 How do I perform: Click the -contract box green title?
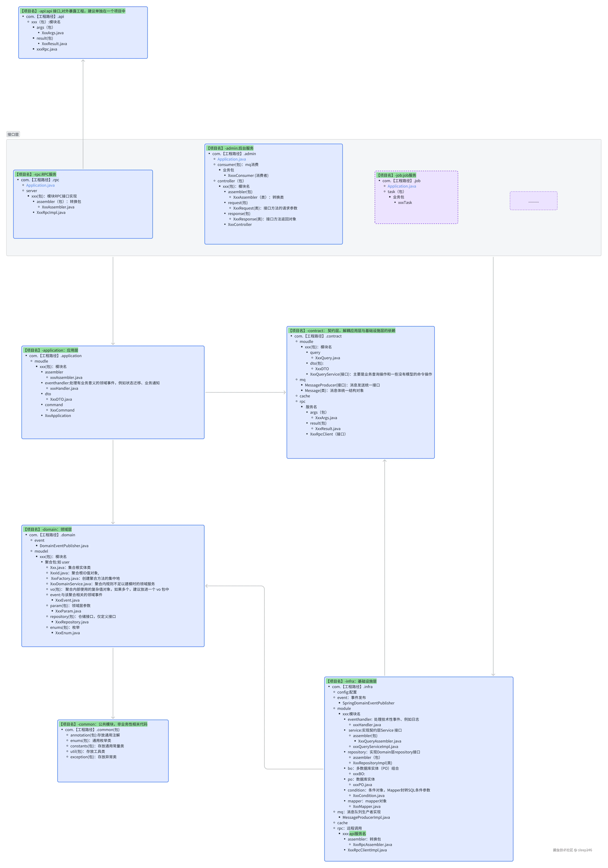tap(342, 330)
